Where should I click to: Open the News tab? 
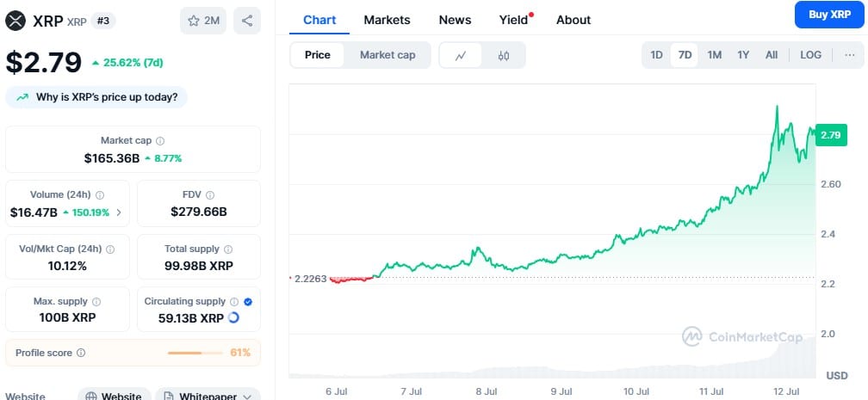(455, 20)
